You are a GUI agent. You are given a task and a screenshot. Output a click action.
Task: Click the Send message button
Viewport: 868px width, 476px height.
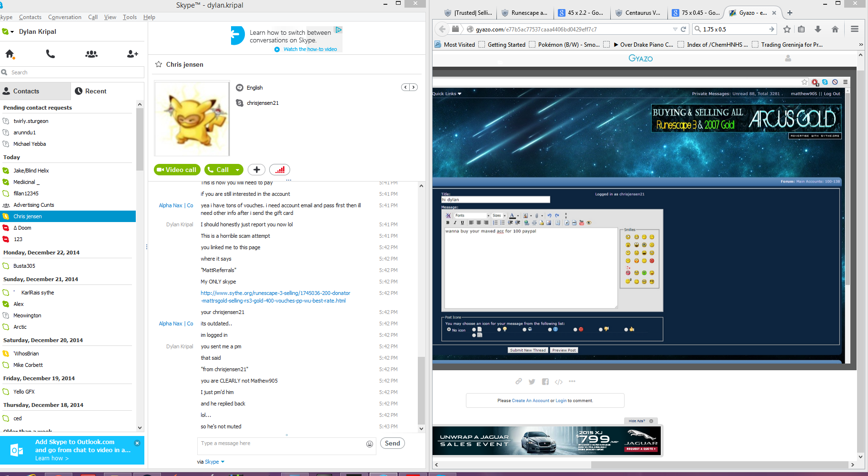(393, 443)
